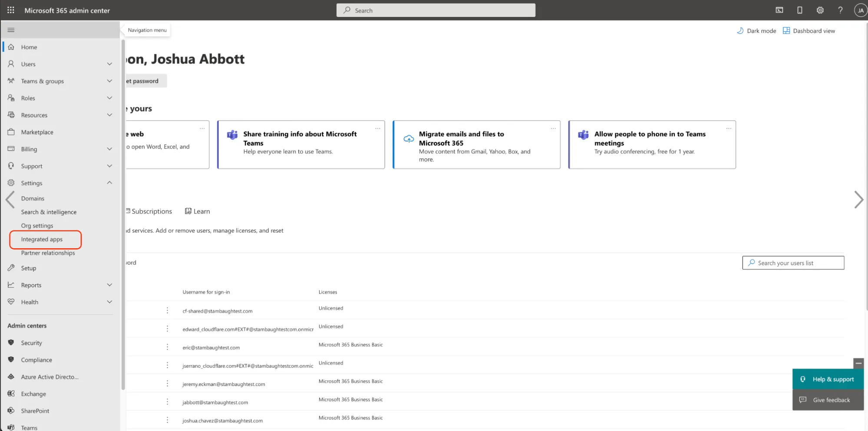Click the Search your users list field

click(793, 263)
